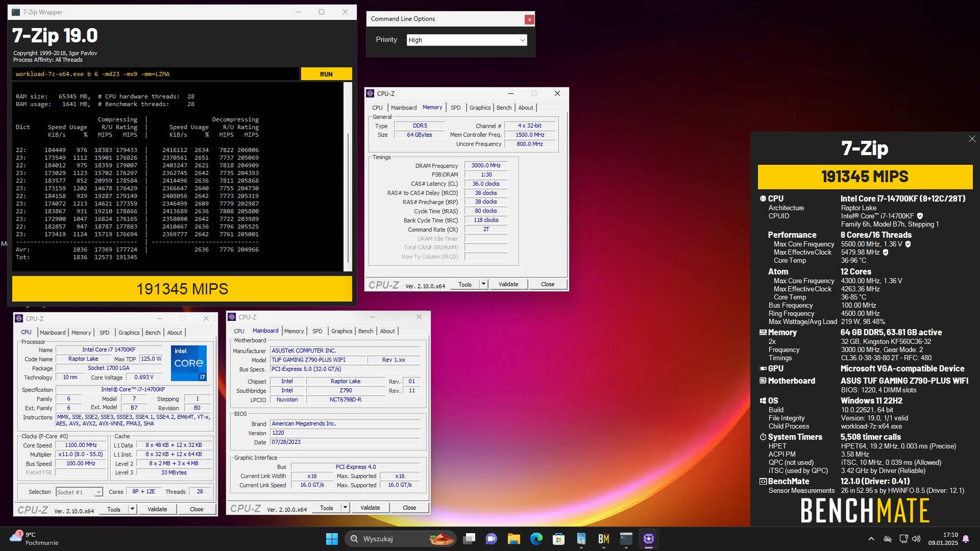Click Tools button in CPU-tab CPU-Z window
Screen dimensions: 980x551
114,509
